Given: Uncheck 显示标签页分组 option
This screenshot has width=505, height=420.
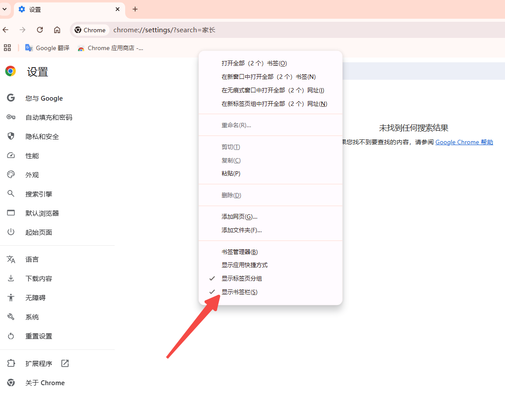Looking at the screenshot, I should coord(270,278).
